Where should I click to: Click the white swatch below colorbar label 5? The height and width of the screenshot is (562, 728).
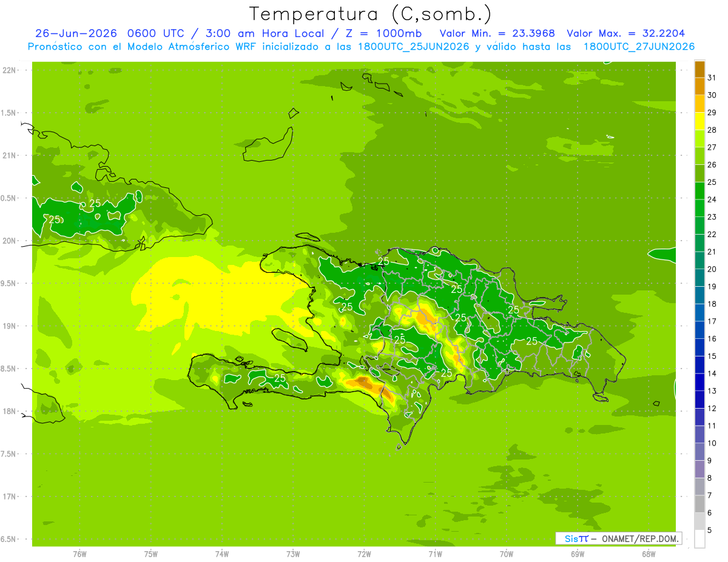pyautogui.click(x=699, y=539)
